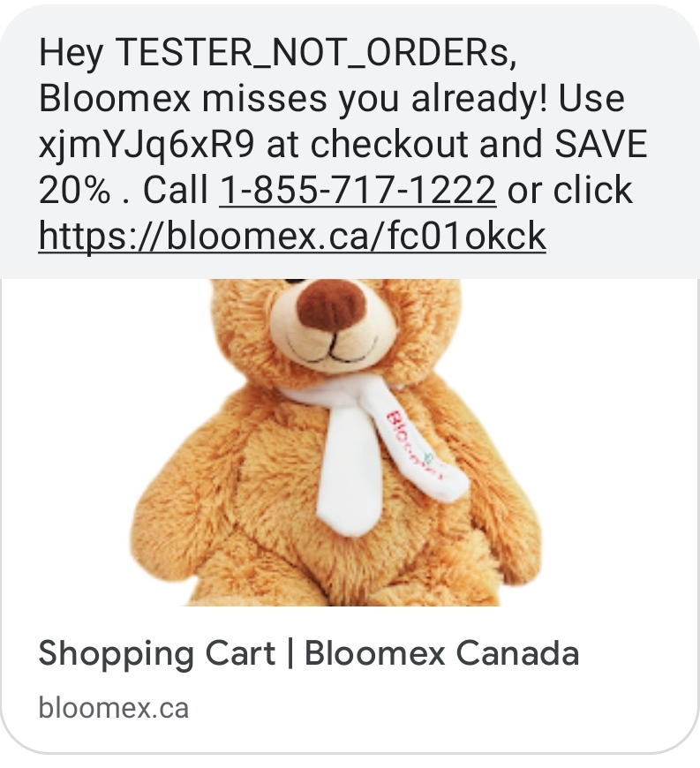
Task: Click the bloomex.ca domain label
Action: (114, 708)
